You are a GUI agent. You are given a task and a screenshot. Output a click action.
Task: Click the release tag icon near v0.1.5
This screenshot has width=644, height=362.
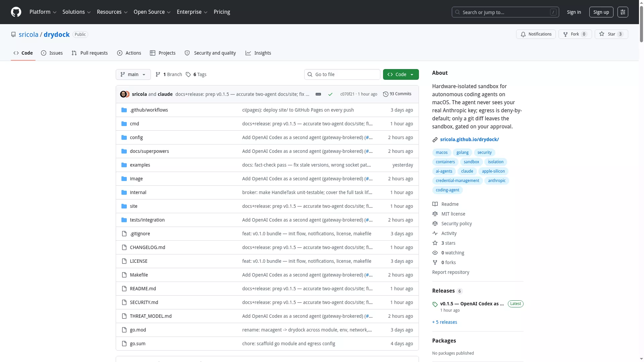click(435, 304)
